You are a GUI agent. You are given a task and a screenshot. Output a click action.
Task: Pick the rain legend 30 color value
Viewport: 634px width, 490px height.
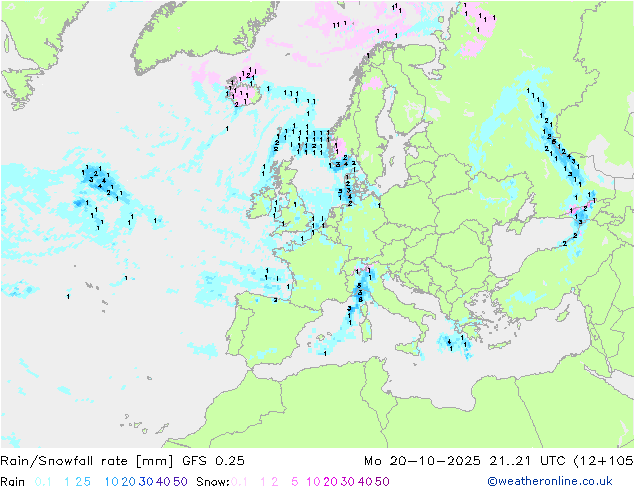(146, 482)
